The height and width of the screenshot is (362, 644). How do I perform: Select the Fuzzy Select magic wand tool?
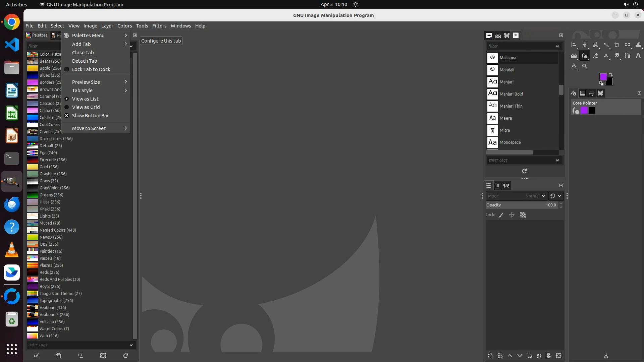click(606, 45)
